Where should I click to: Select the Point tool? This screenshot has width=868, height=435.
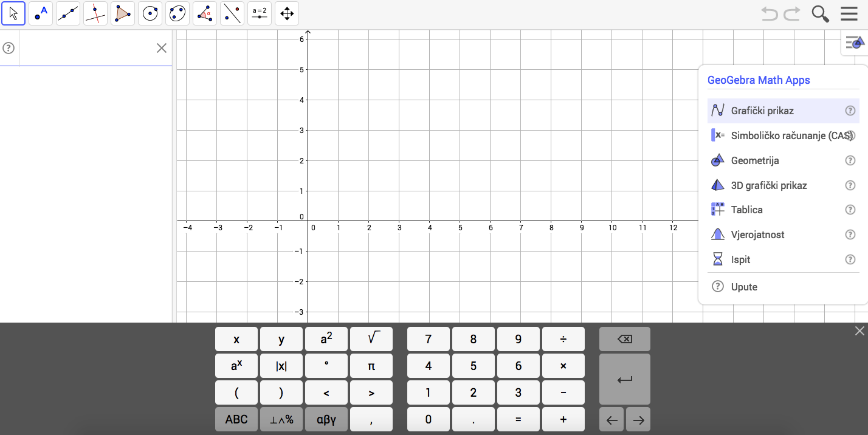coord(41,13)
